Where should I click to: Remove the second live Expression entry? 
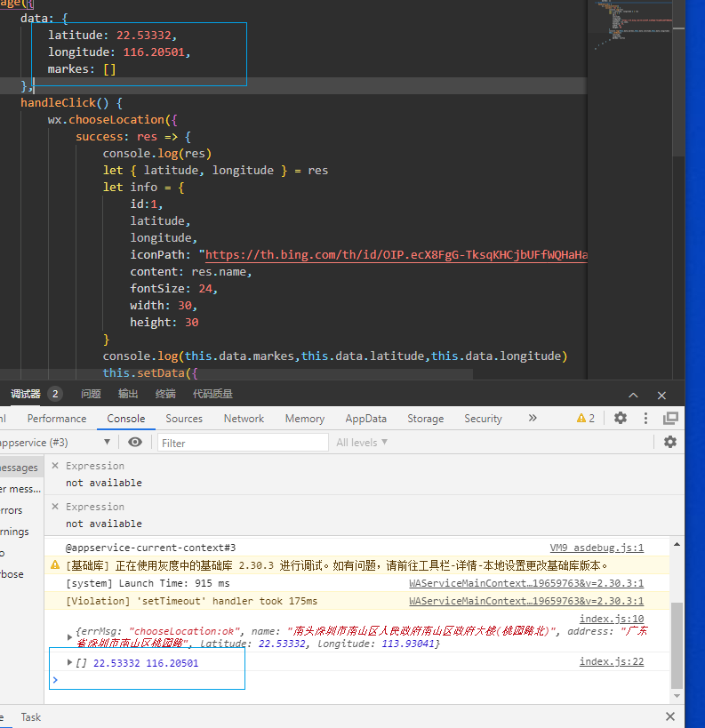(x=55, y=506)
